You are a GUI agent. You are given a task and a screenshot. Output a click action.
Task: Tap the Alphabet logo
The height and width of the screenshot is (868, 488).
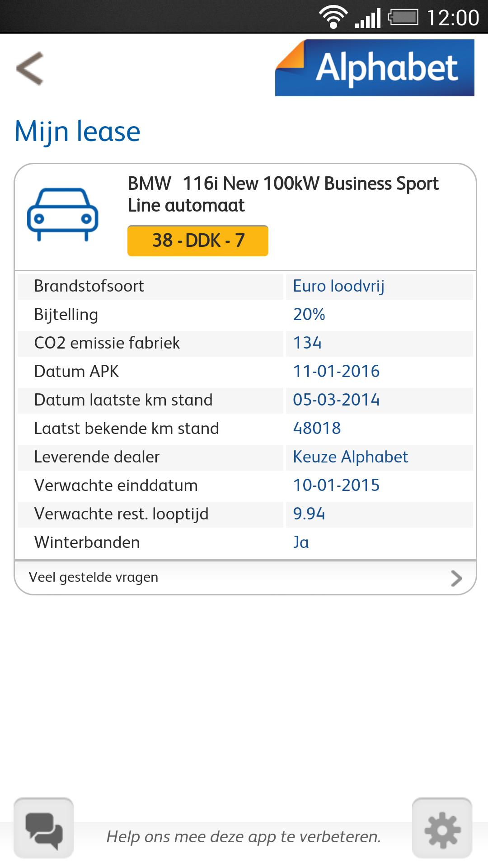click(375, 68)
